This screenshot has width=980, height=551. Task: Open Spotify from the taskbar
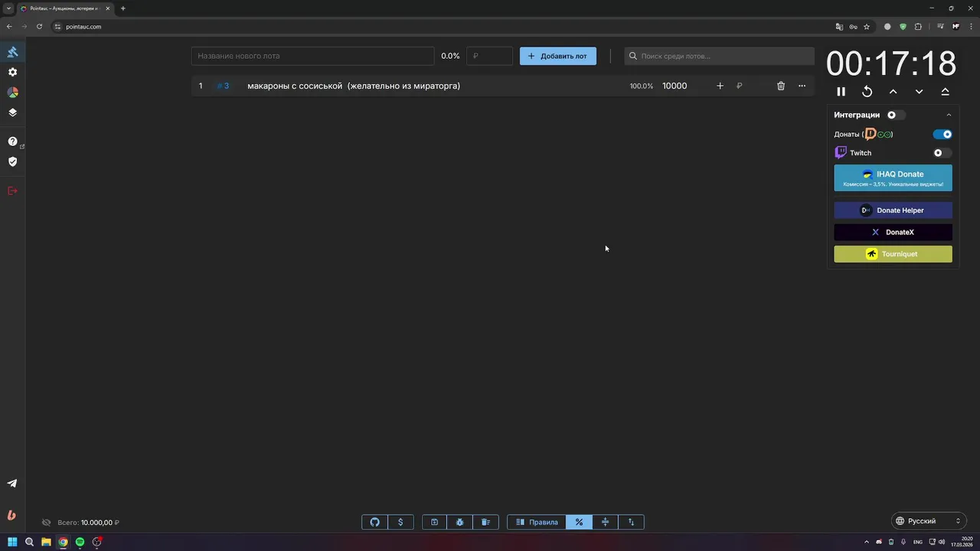[80, 542]
